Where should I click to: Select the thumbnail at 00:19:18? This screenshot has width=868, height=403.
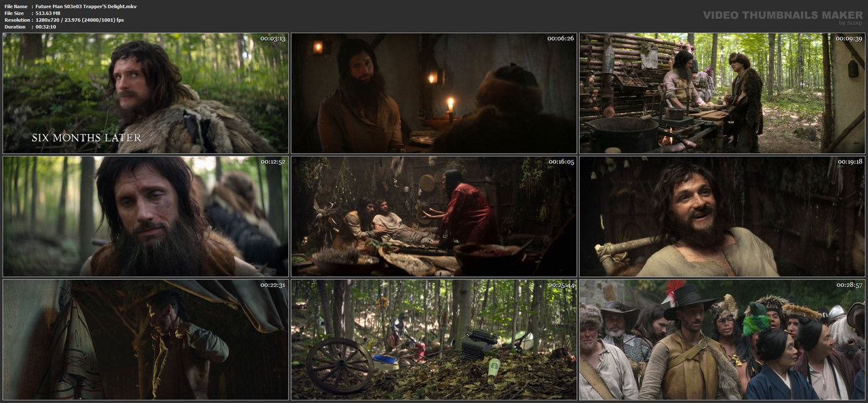722,217
